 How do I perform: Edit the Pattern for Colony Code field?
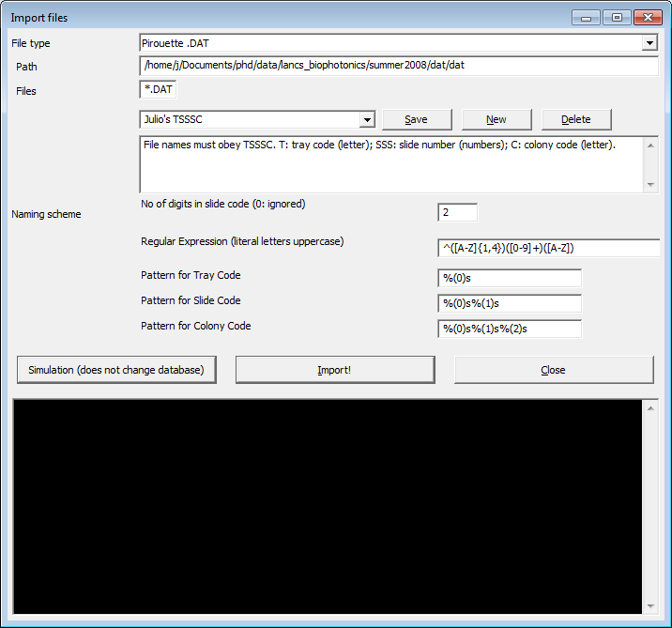[510, 329]
